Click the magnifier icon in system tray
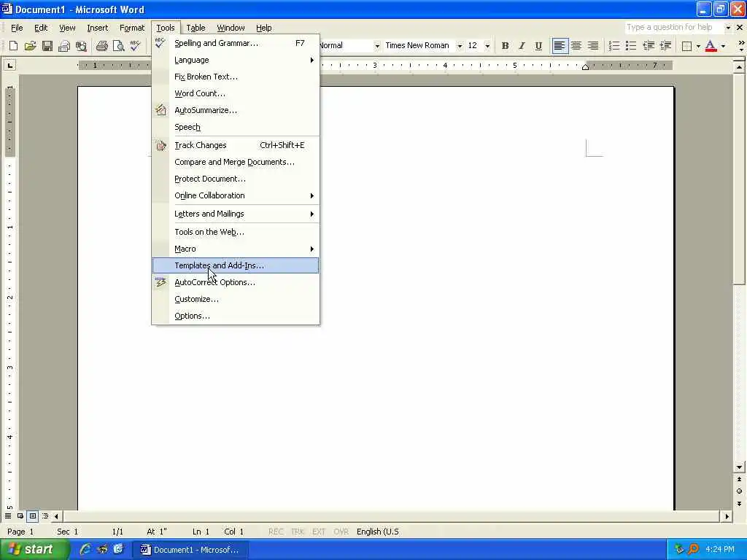Image resolution: width=747 pixels, height=560 pixels. tap(693, 550)
